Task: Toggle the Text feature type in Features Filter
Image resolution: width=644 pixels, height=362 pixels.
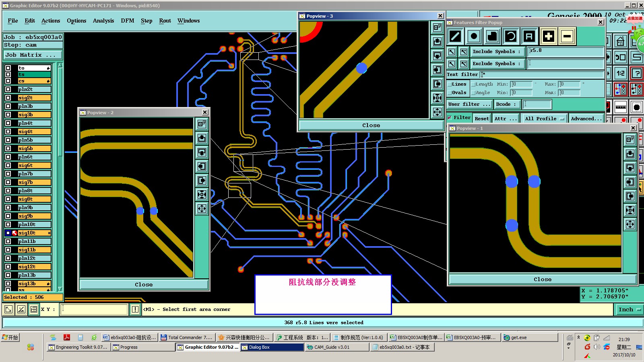Action: (529, 37)
